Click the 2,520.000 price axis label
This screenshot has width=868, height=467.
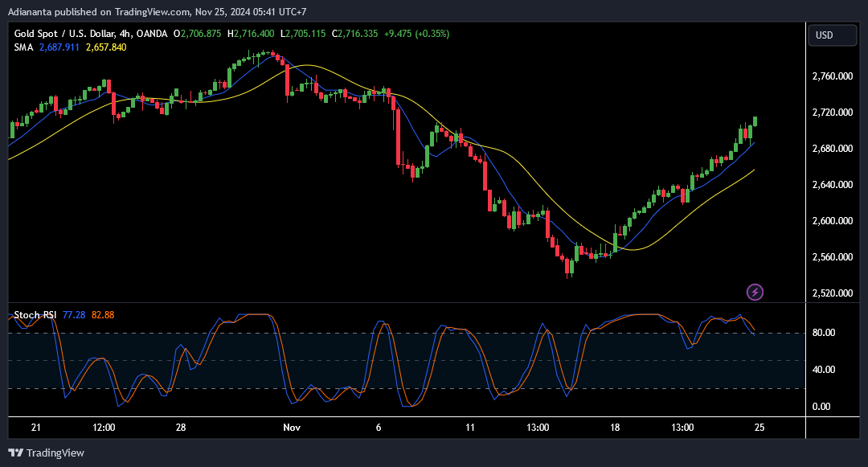click(x=832, y=293)
